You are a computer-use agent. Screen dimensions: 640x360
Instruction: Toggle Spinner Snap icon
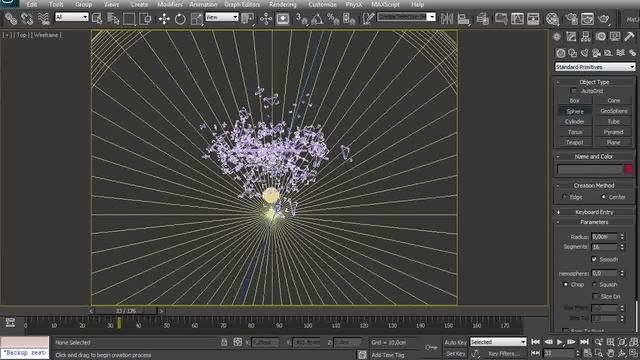point(349,19)
